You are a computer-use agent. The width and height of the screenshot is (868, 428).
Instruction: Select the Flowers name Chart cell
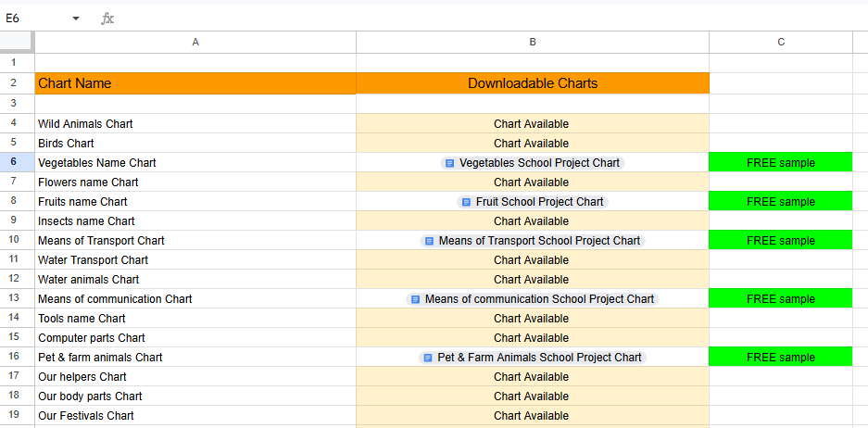[195, 183]
